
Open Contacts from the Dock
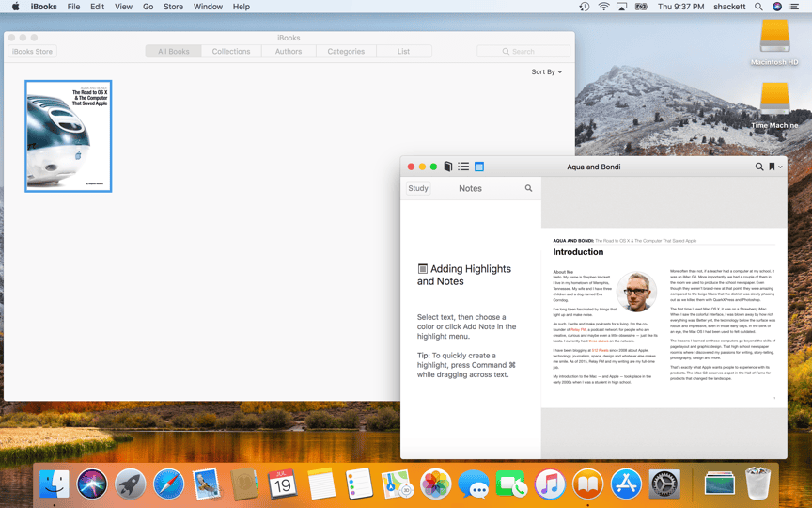[244, 484]
